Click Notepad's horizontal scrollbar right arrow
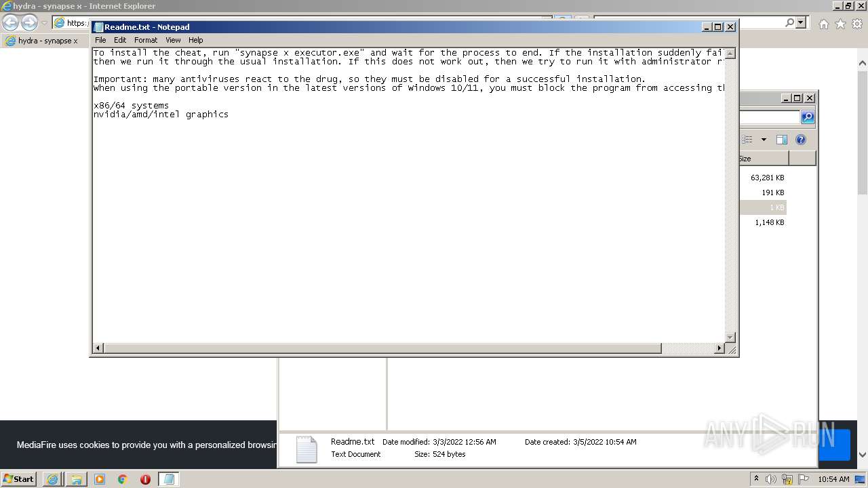Image resolution: width=868 pixels, height=488 pixels. coord(719,348)
